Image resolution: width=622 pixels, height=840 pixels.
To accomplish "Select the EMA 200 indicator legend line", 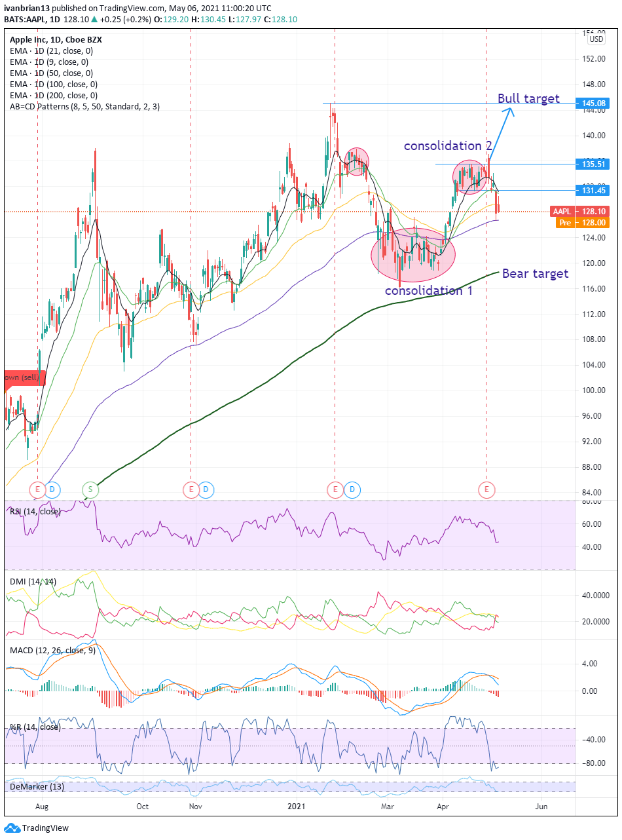I will [54, 95].
